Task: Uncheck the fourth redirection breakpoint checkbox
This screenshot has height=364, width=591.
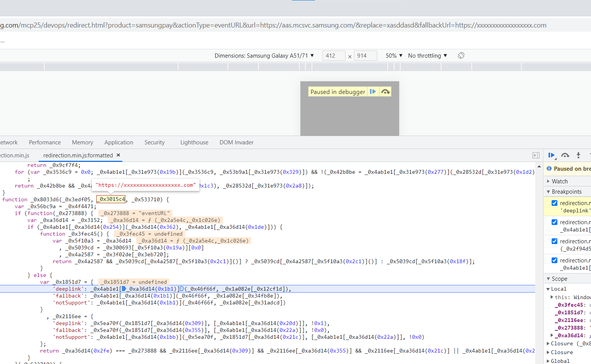Action: coord(554,260)
